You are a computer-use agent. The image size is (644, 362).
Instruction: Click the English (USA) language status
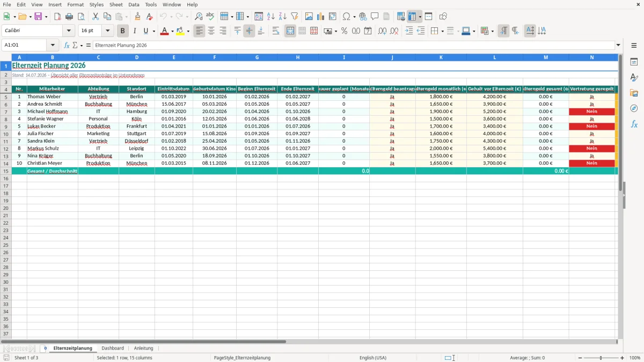pos(372,358)
